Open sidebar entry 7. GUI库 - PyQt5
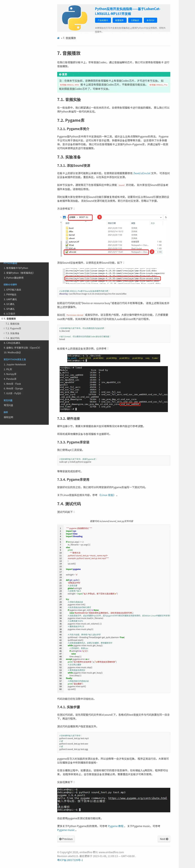Viewport: 195px width, 868px height. point(12,393)
